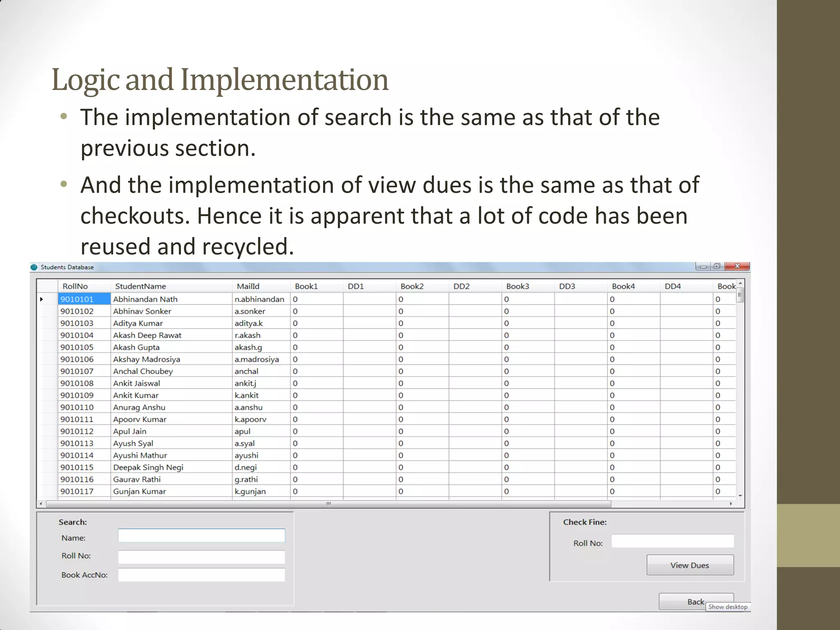Click the name Akshay Madrosiya
Image resolution: width=840 pixels, height=630 pixels.
pos(146,359)
